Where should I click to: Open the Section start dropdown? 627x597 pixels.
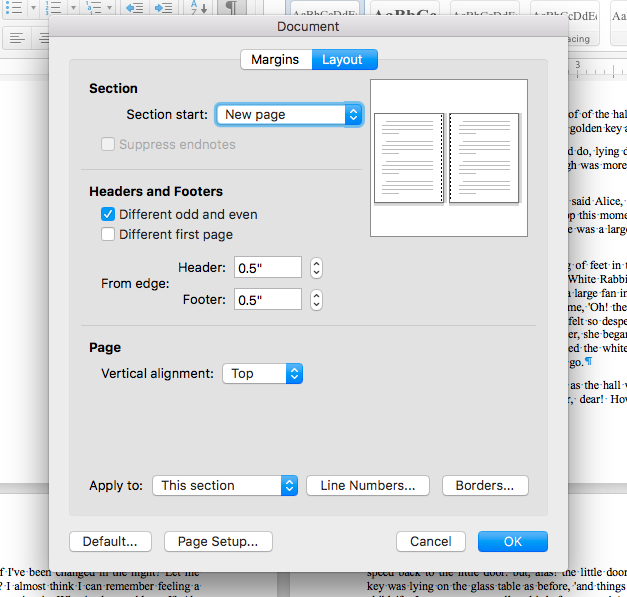coord(289,115)
